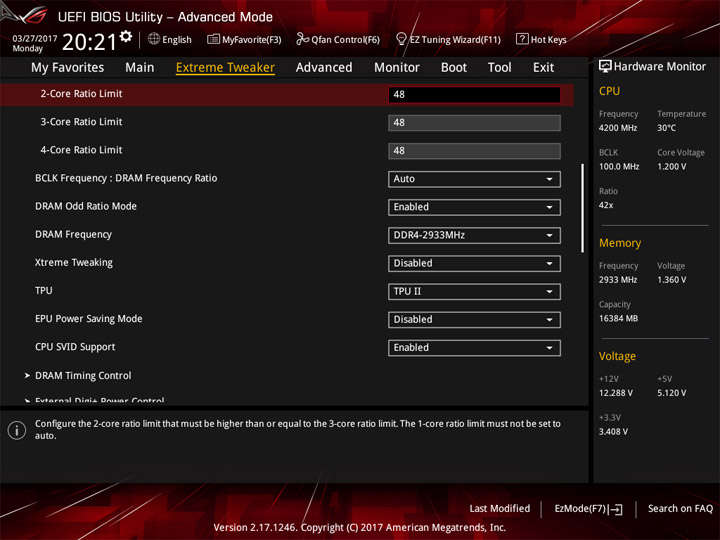Click the 20:21 clock display

(90, 42)
